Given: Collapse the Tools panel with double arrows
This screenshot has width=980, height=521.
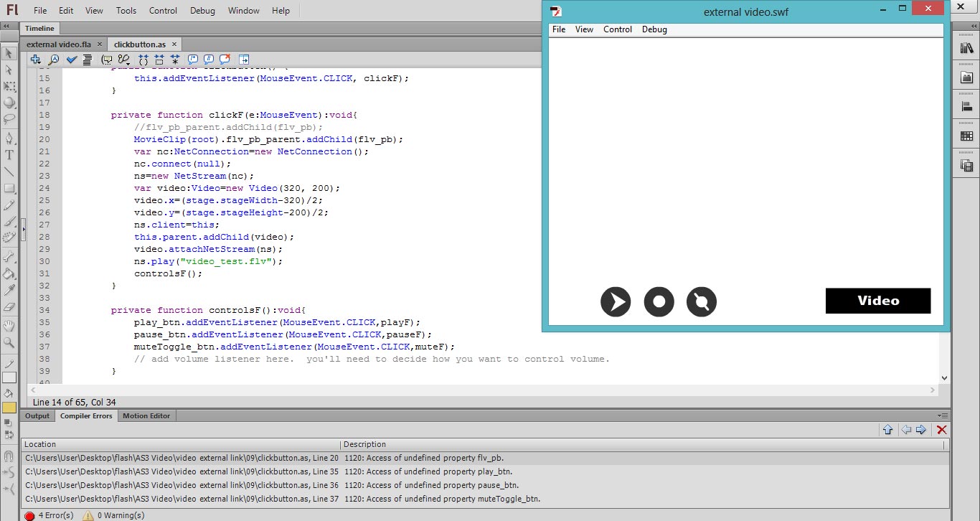Looking at the screenshot, I should pos(6,27).
